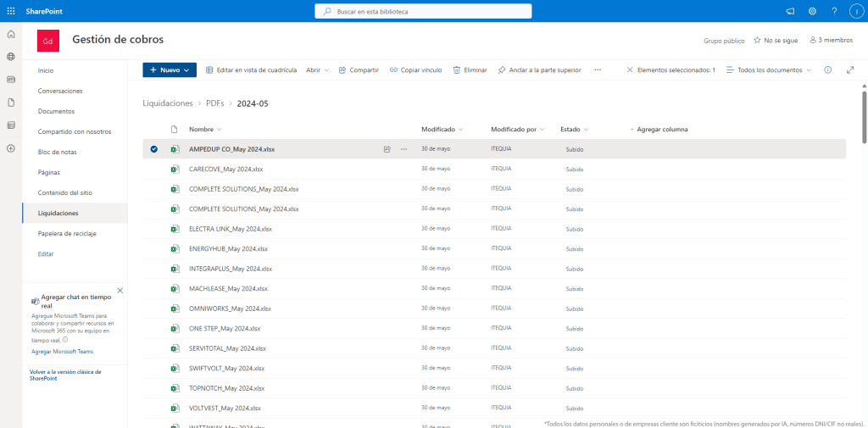Image resolution: width=868 pixels, height=428 pixels.
Task: Click Volver a la versión clásica de SharePoint
Action: coord(65,375)
